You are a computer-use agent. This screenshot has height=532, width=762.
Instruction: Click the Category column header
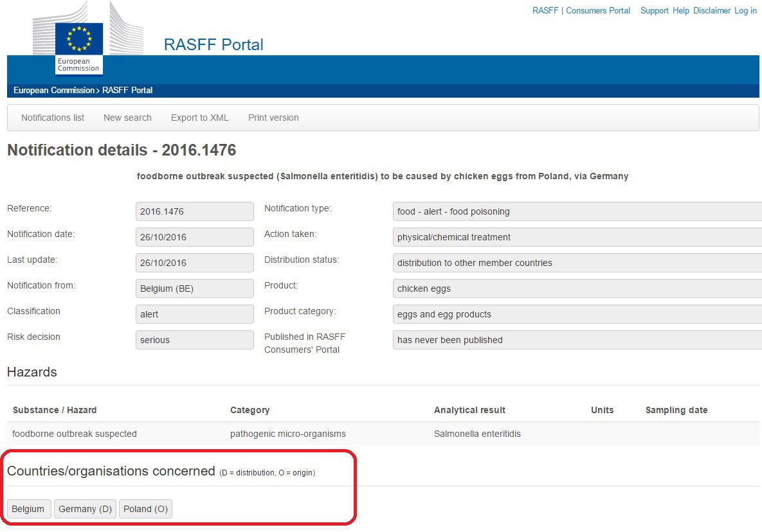(249, 410)
